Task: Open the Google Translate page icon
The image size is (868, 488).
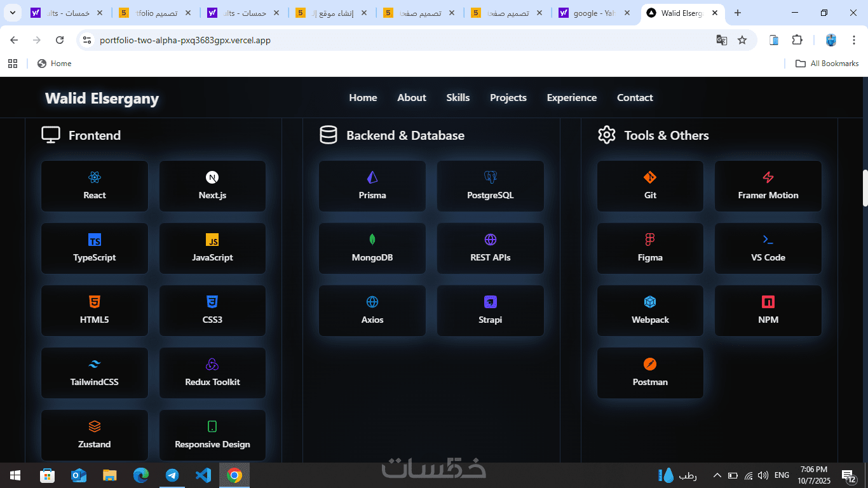Action: [x=722, y=40]
